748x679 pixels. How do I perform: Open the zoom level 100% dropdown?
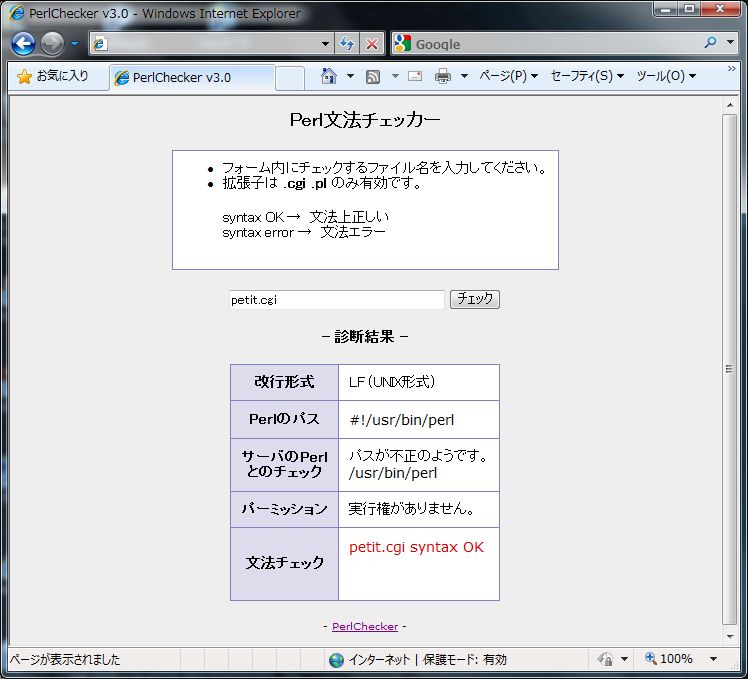(x=714, y=659)
